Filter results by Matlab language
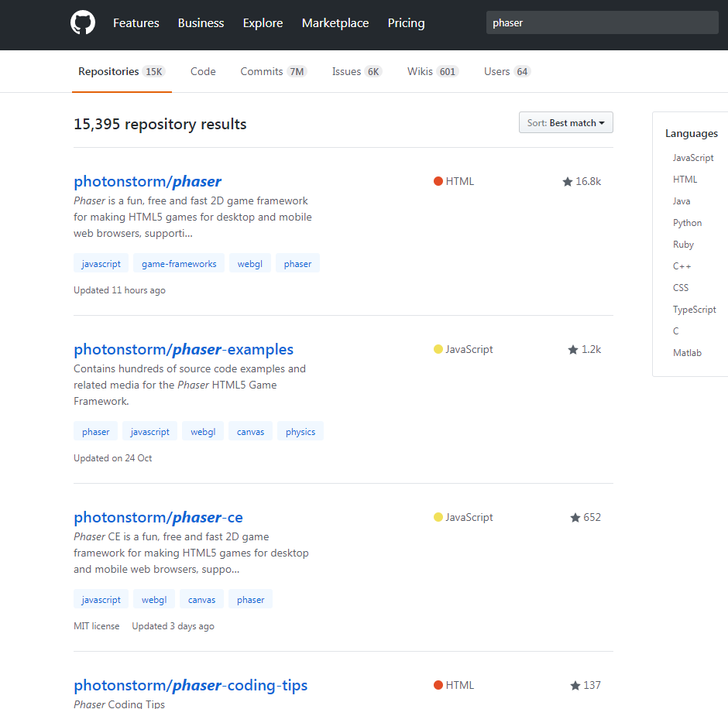728x709 pixels. pos(687,353)
